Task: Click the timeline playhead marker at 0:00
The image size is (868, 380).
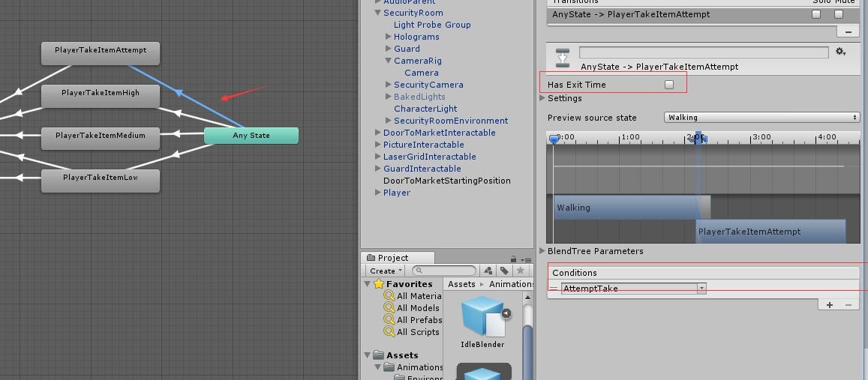Action: coord(554,139)
